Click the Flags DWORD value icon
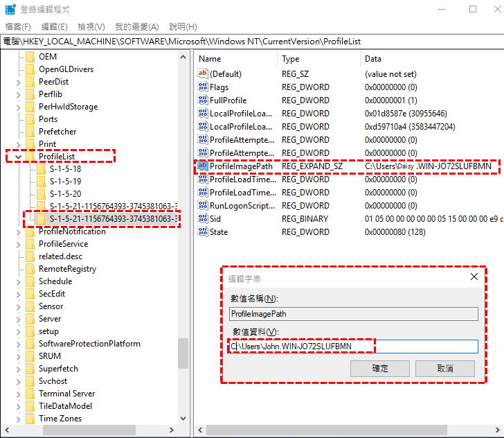504x438 pixels. pos(202,87)
